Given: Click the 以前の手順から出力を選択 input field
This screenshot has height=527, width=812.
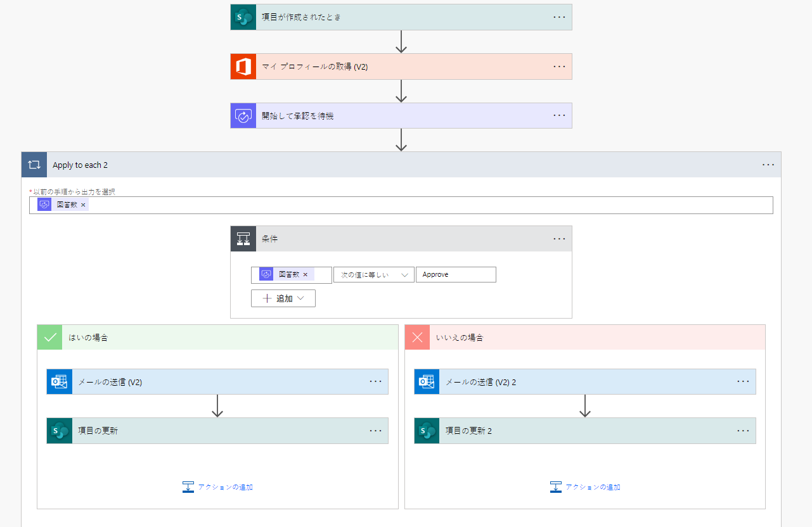Looking at the screenshot, I should (401, 205).
